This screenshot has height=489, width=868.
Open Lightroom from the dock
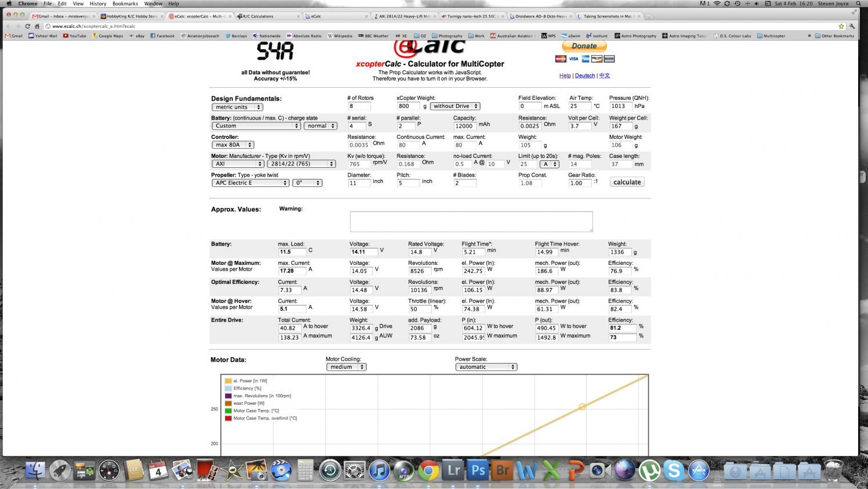(453, 470)
